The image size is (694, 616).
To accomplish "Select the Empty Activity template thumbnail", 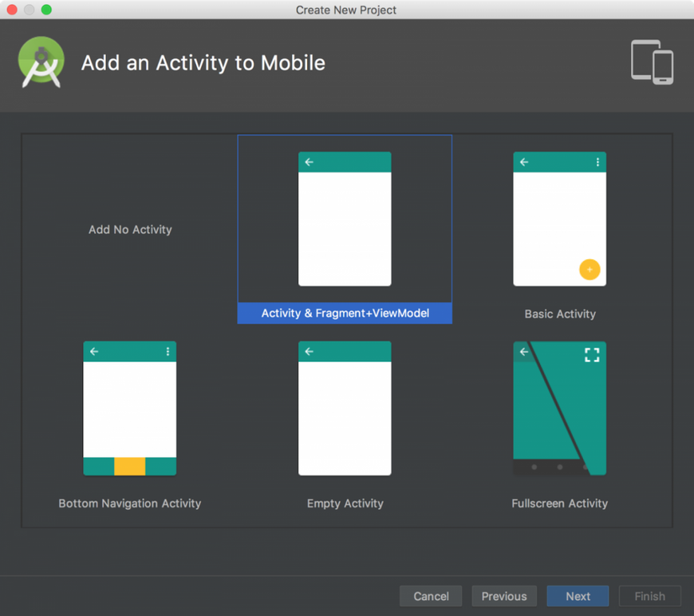I will [345, 408].
